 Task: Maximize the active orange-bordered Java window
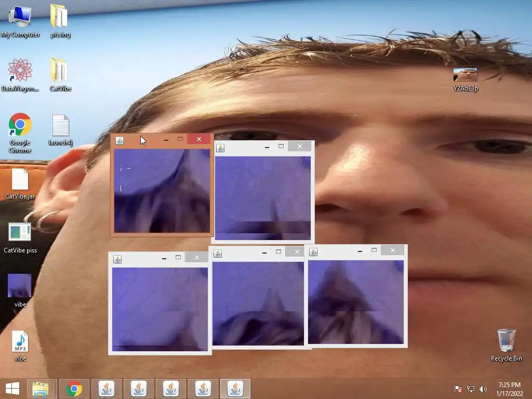[x=180, y=139]
